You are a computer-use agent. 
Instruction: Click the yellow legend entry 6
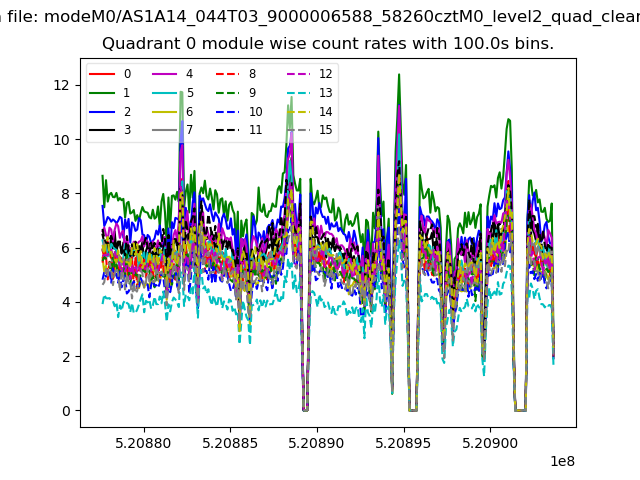[x=172, y=111]
